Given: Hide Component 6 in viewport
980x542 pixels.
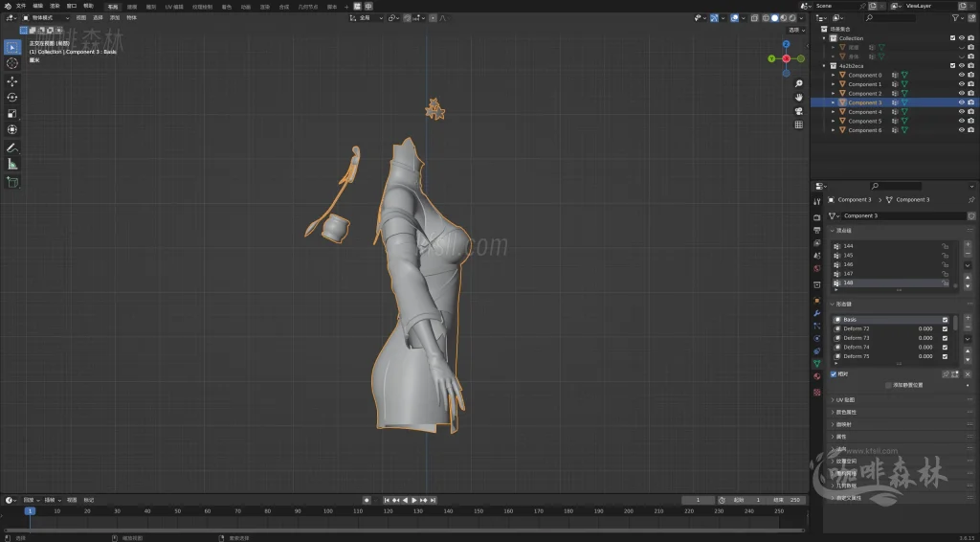Looking at the screenshot, I should click(x=962, y=130).
